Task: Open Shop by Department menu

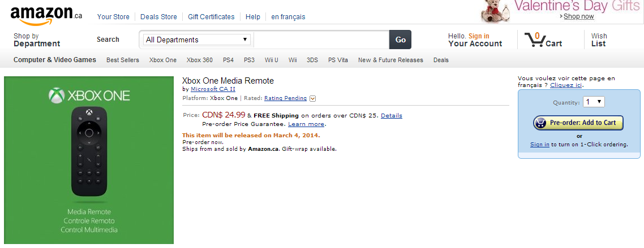Action: 37,40
